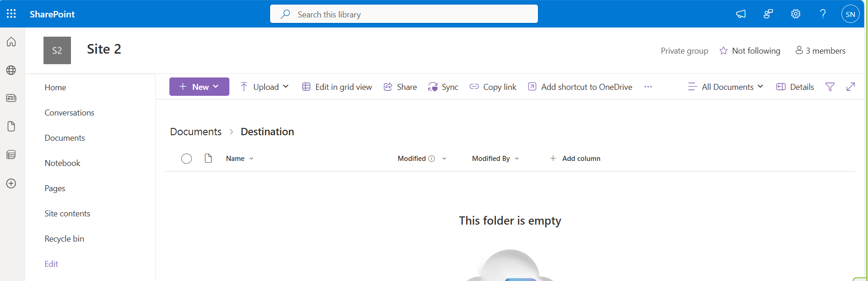Open the Upload dropdown menu
Image resolution: width=868 pixels, height=281 pixels.
(265, 87)
